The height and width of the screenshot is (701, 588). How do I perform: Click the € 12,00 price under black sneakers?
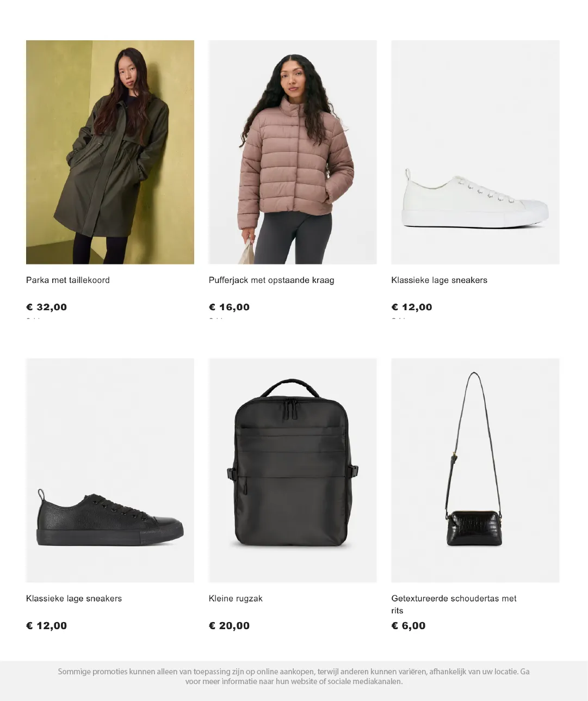(47, 626)
